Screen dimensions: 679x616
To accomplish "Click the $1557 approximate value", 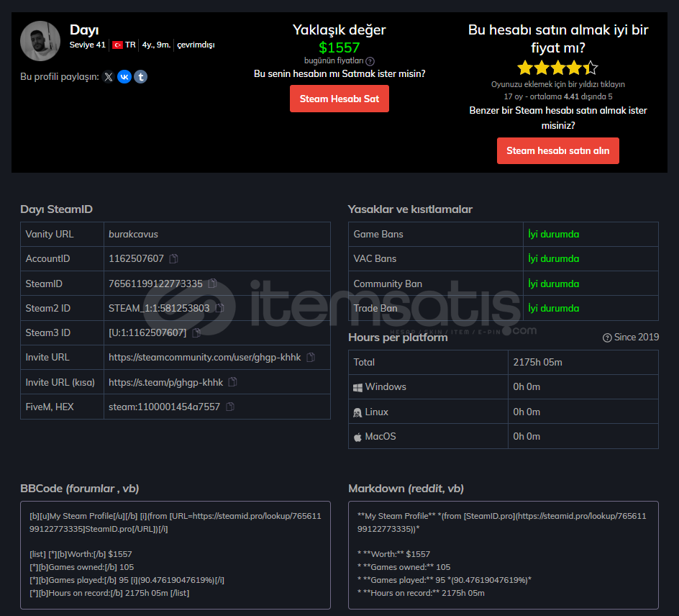I will pyautogui.click(x=339, y=47).
